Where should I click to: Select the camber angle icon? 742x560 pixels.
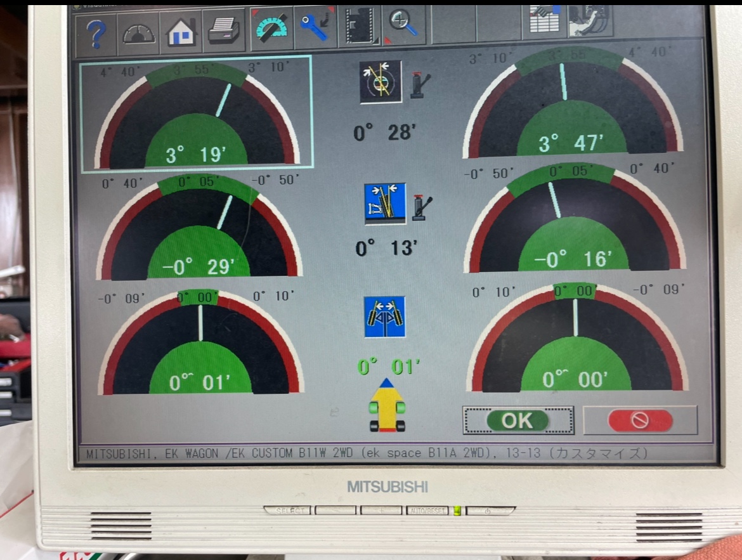(385, 204)
